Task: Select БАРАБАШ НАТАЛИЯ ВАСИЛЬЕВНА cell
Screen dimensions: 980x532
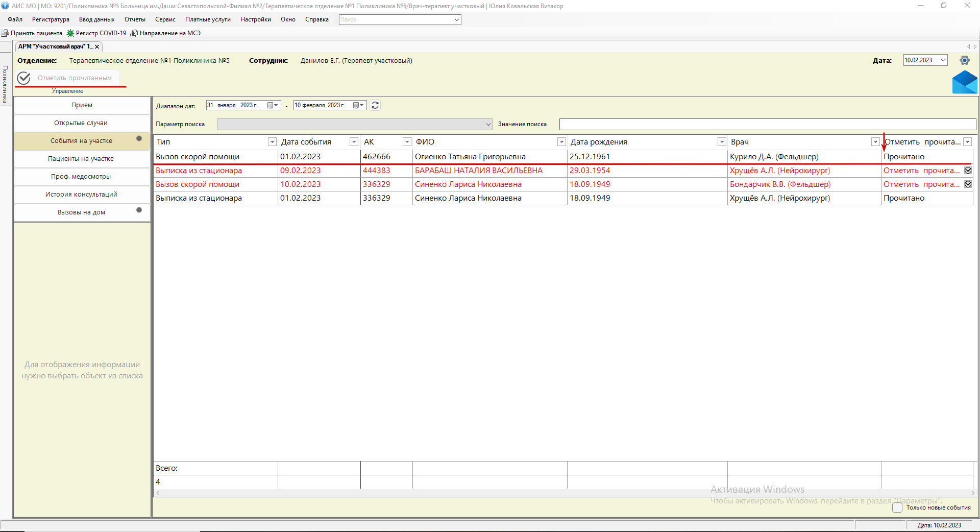Action: (489, 171)
